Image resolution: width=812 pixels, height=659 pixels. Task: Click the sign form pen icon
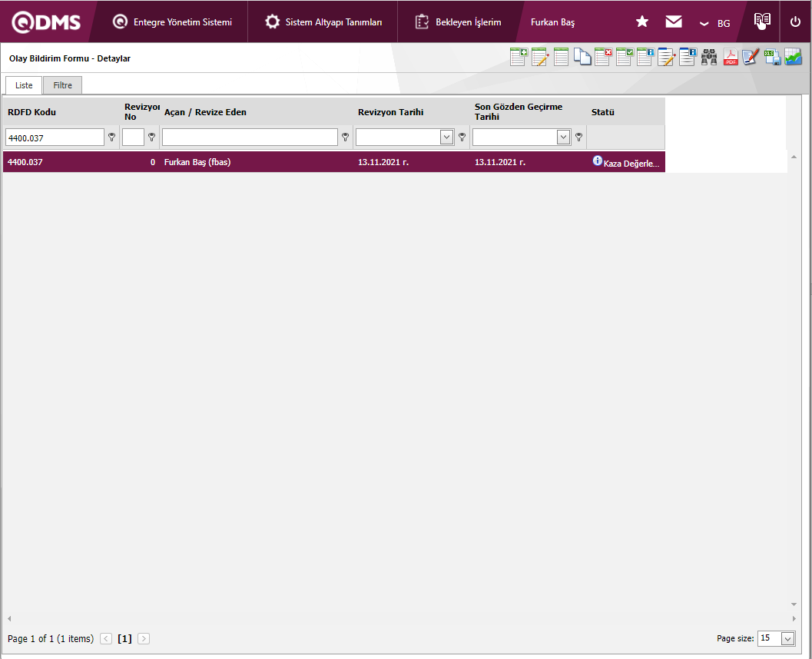(x=751, y=57)
